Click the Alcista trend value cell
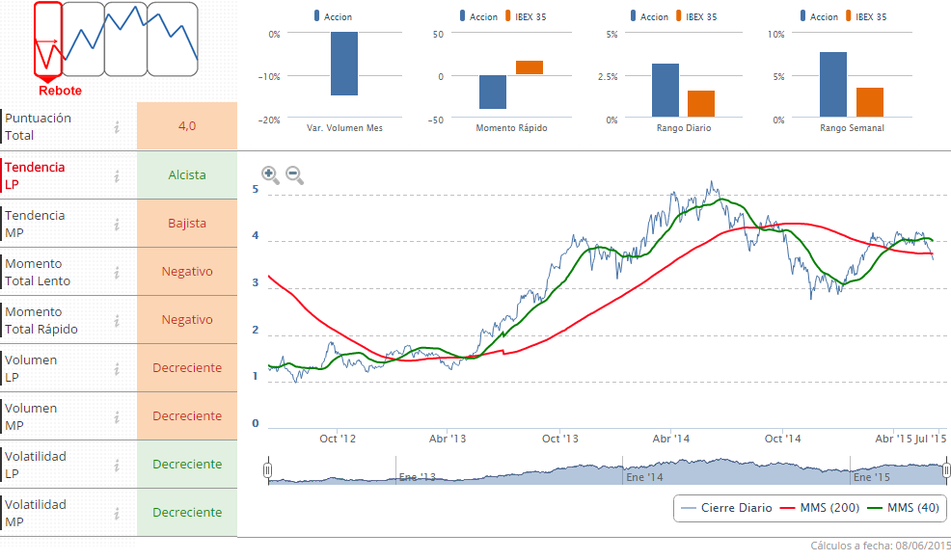The height and width of the screenshot is (560, 951). tap(187, 175)
